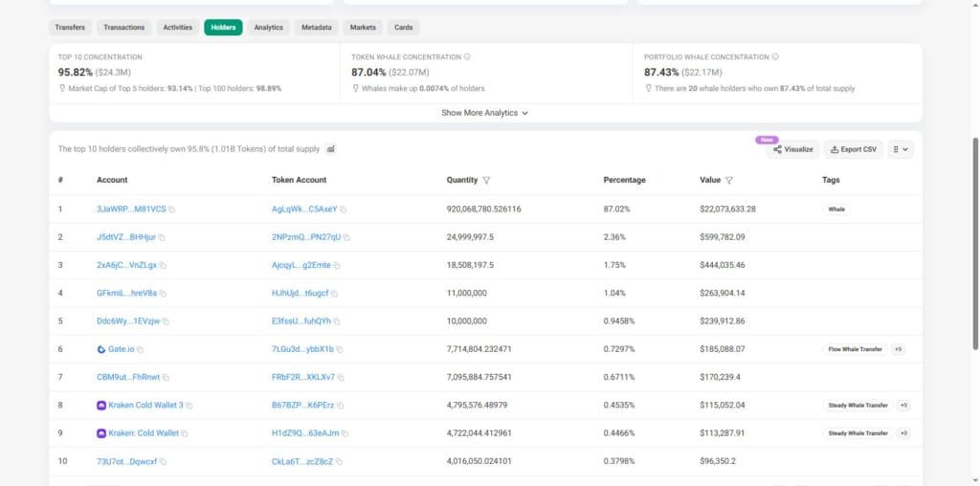
Task: Switch to the Transactions tab
Action: pyautogui.click(x=123, y=28)
